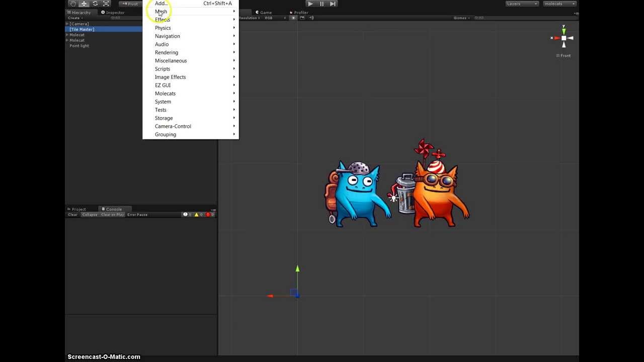Toggle console errors filter
The image size is (644, 362).
click(210, 215)
